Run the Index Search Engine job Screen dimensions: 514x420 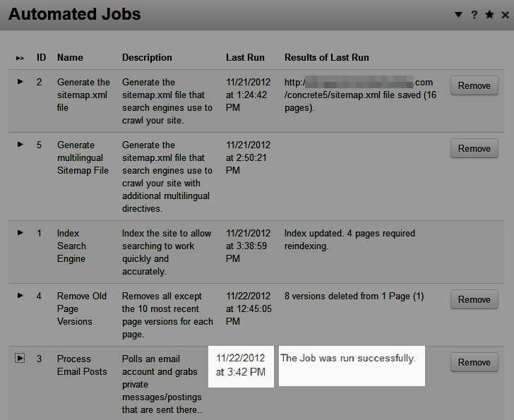click(20, 233)
